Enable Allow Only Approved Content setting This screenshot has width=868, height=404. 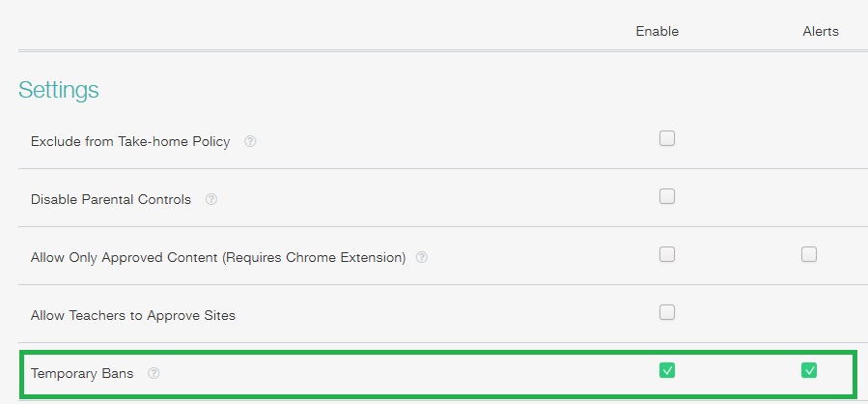(x=667, y=254)
